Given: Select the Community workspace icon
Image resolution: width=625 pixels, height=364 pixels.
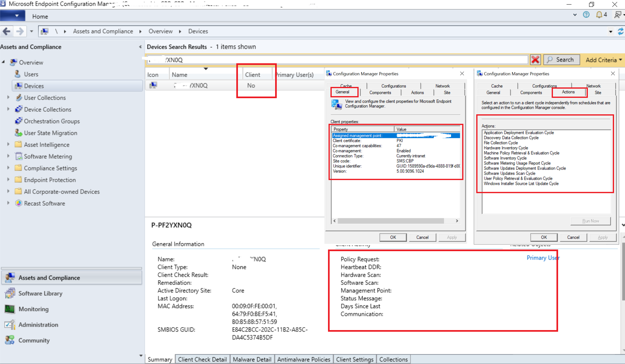Looking at the screenshot, I should coord(10,340).
